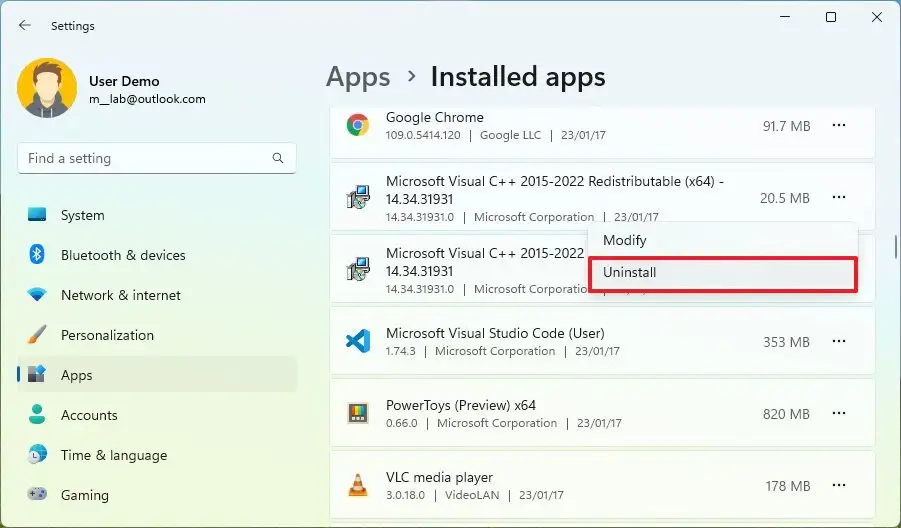
Task: Open more options for Google Chrome
Action: [839, 125]
